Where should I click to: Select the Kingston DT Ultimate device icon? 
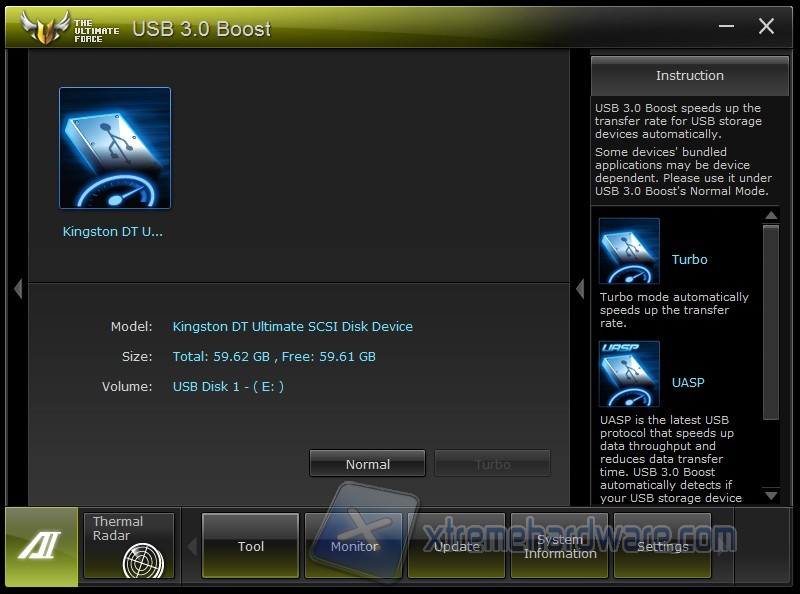point(115,148)
